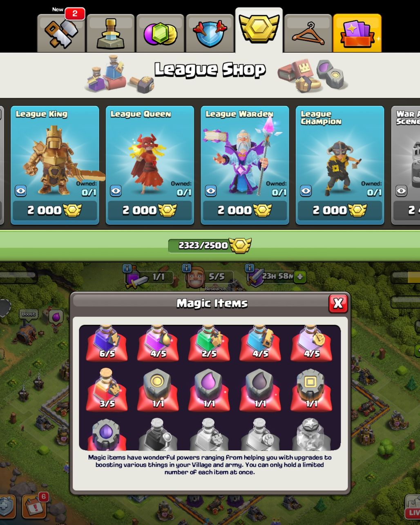Select the green potion showing 2/5
This screenshot has height=525, width=420.
click(209, 343)
